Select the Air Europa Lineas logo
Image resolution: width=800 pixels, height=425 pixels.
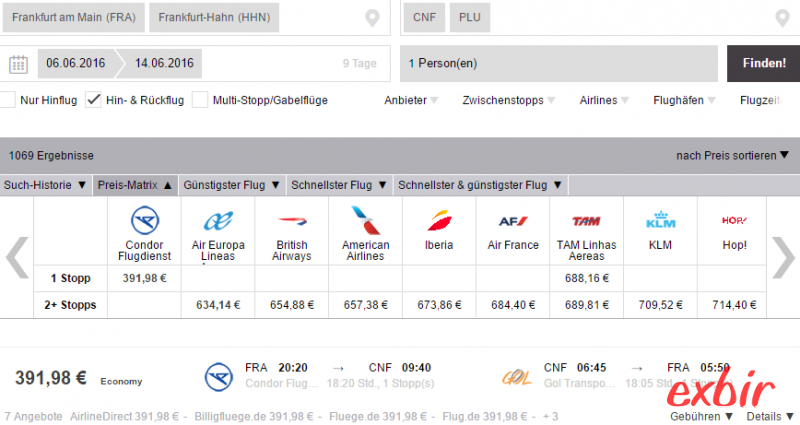(x=218, y=221)
